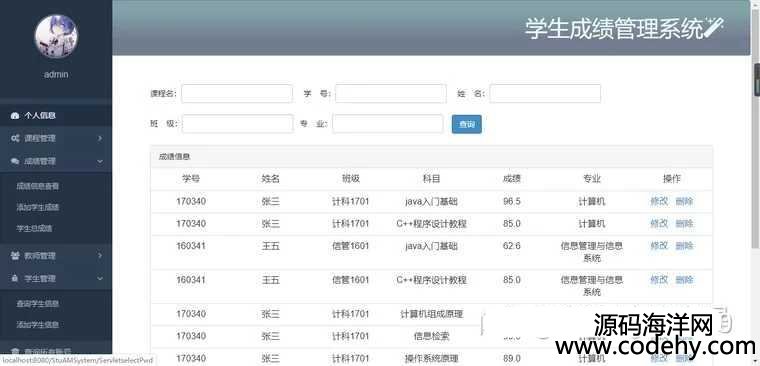Image resolution: width=760 pixels, height=366 pixels.
Task: Click the 教师管理 group icon
Action: (x=15, y=255)
